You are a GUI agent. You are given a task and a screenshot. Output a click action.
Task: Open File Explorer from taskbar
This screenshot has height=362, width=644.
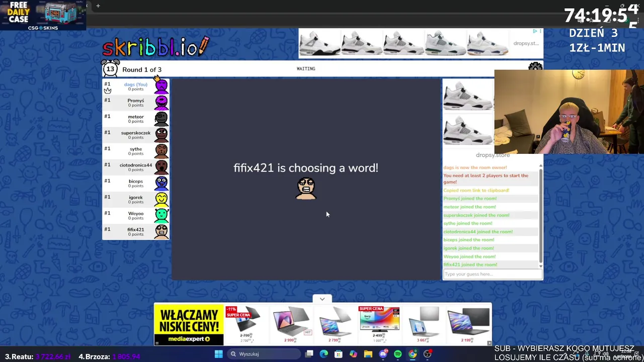pos(368,354)
